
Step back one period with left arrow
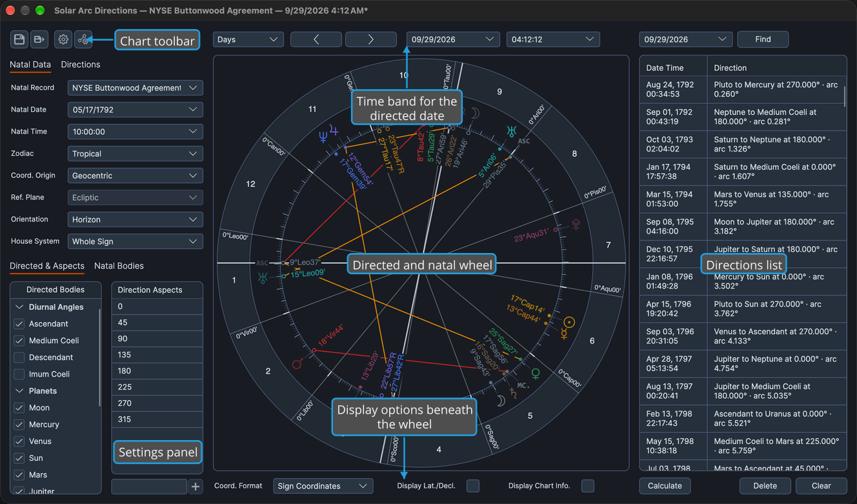(316, 39)
